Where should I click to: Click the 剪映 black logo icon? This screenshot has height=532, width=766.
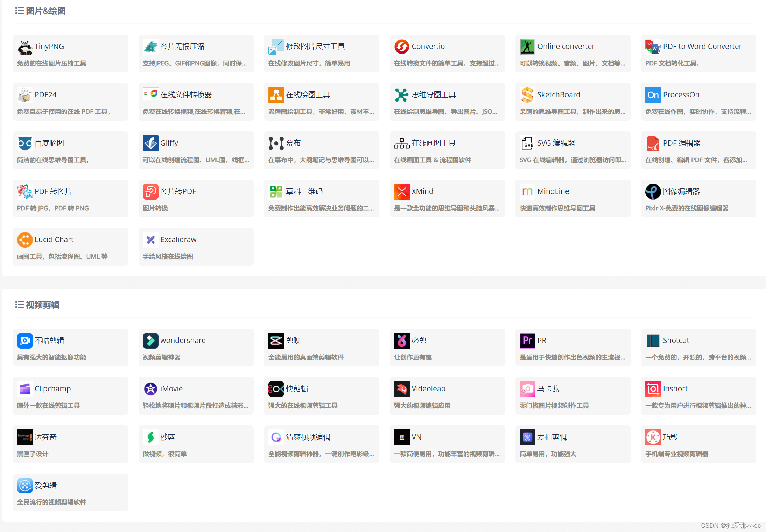click(x=276, y=341)
